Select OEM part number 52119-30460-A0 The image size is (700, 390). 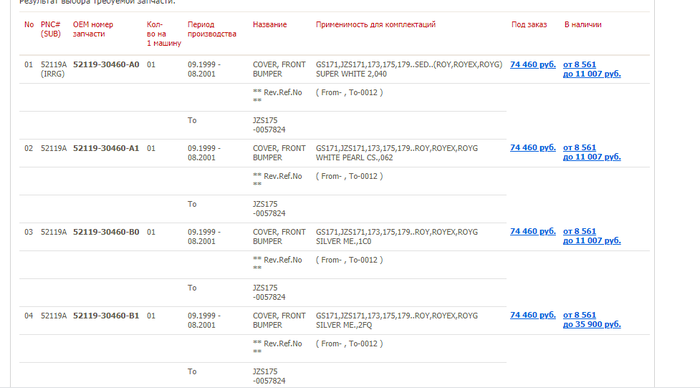pyautogui.click(x=106, y=65)
